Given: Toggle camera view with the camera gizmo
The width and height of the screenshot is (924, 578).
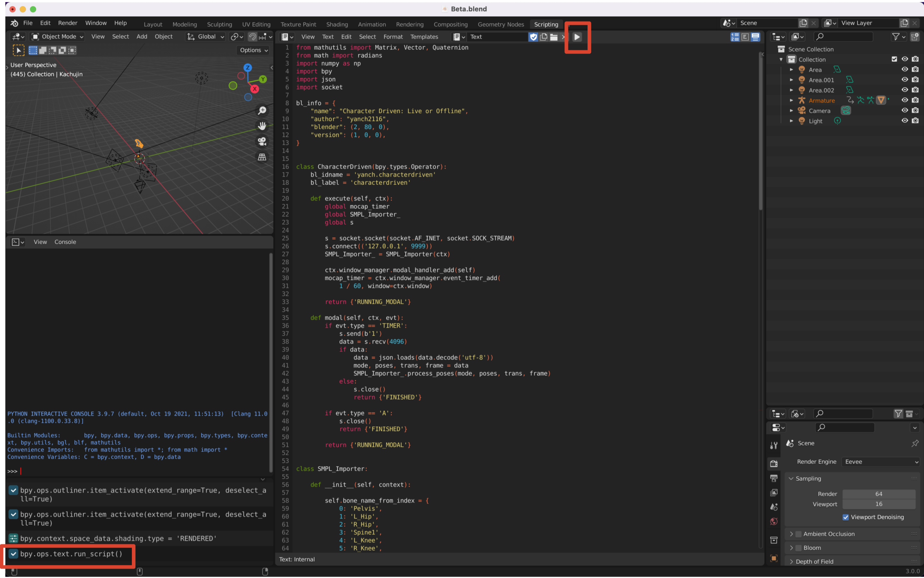Looking at the screenshot, I should (262, 141).
